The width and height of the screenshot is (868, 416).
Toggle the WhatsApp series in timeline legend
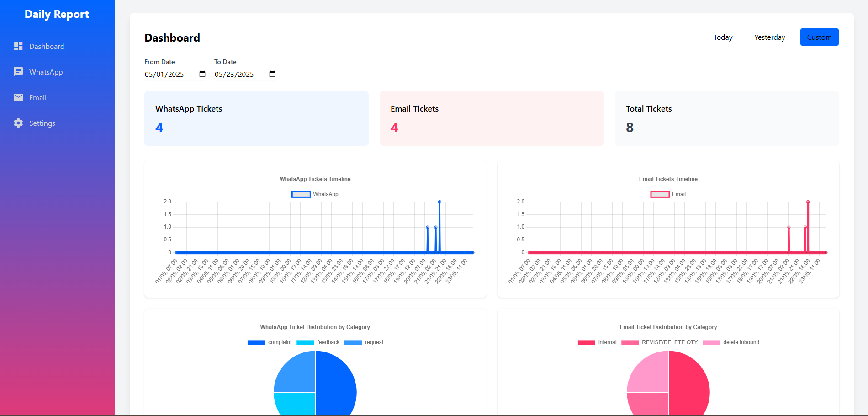[x=315, y=194]
